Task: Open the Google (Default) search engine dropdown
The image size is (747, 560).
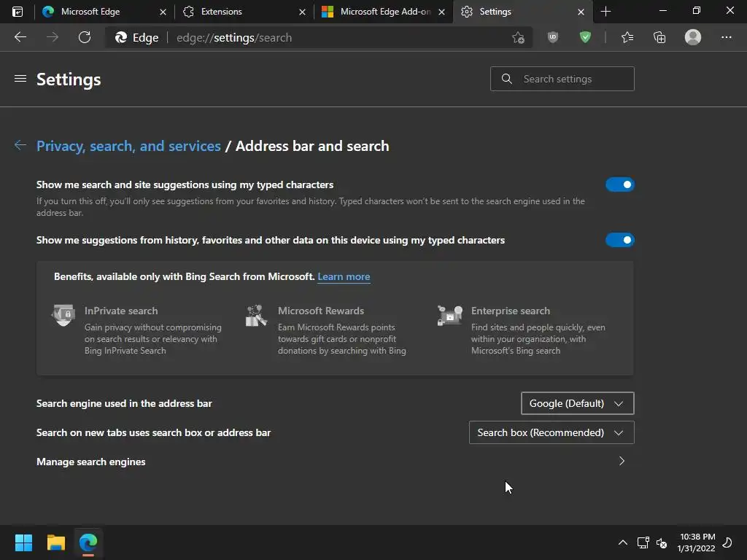Action: click(x=578, y=403)
